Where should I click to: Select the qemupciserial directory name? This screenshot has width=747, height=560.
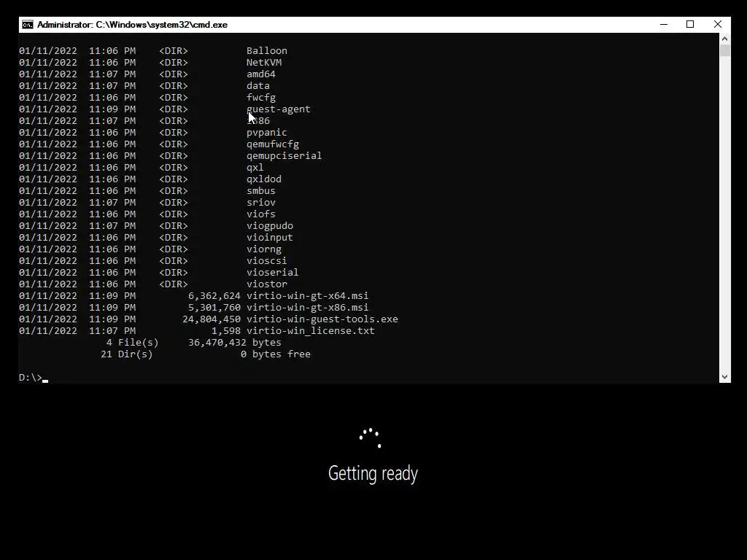tap(285, 156)
